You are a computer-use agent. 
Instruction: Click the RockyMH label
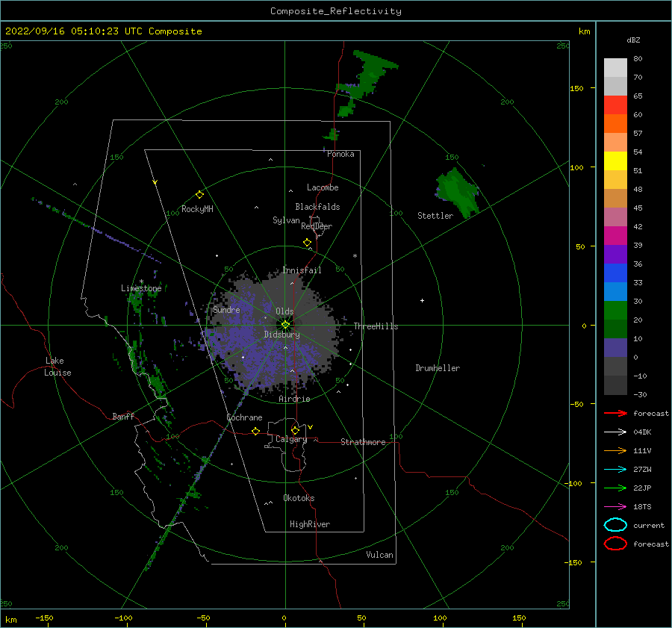(x=197, y=209)
